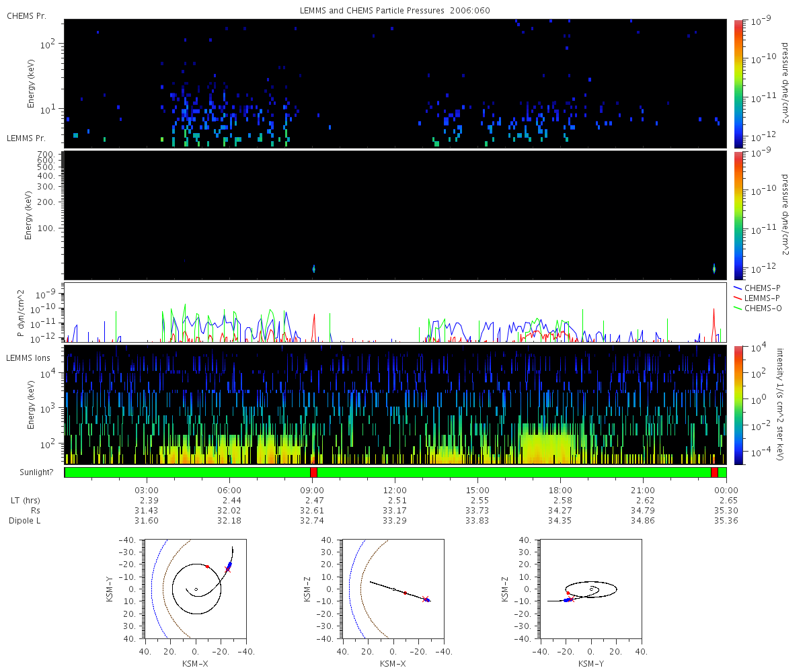Viewport: 807px width, 672px height.
Task: Click the LEMMS pressure color bar
Action: 738,216
